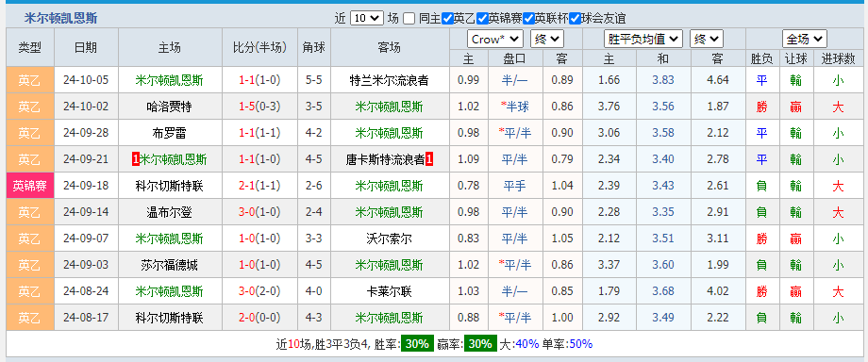
Task: Click the 英乙 tag in 24-10-05 row
Action: [30, 80]
